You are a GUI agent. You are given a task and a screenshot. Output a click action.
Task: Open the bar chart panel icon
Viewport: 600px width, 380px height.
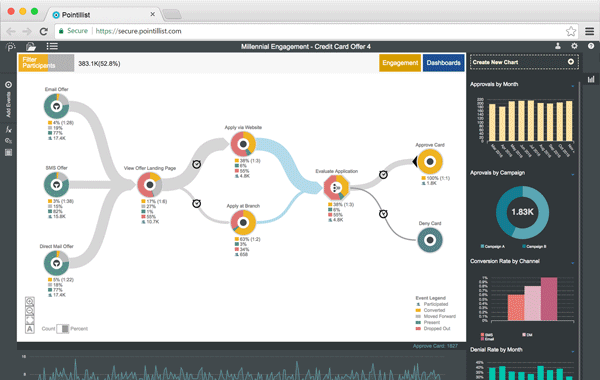[x=591, y=79]
